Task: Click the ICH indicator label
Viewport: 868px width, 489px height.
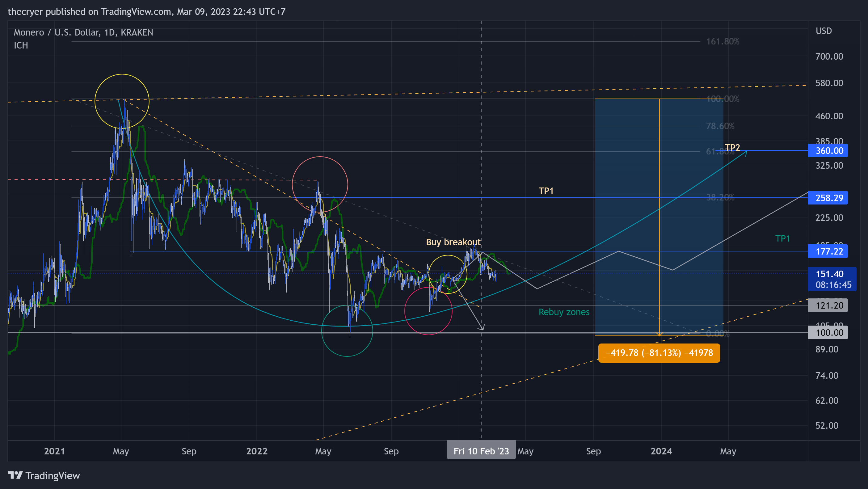Action: click(x=21, y=45)
